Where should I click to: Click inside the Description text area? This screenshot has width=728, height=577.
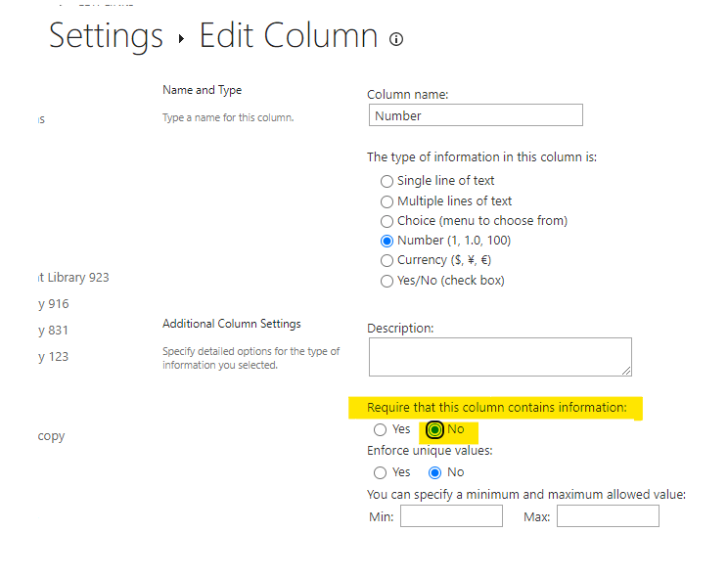click(500, 357)
